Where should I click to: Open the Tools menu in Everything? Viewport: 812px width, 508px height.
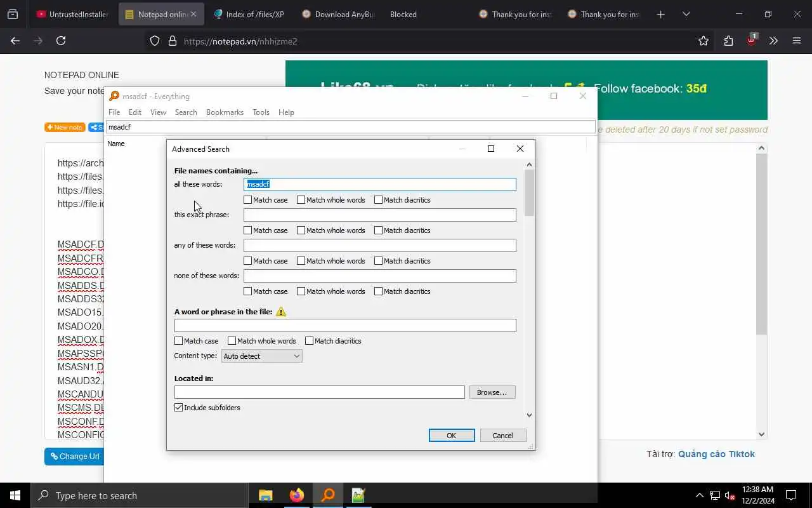(261, 112)
